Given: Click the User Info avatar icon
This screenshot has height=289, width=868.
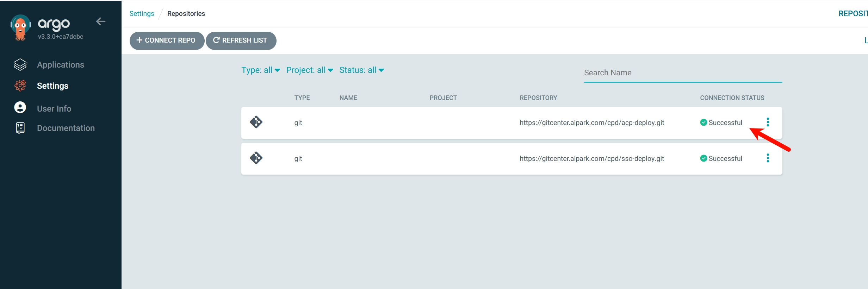Looking at the screenshot, I should [x=20, y=107].
